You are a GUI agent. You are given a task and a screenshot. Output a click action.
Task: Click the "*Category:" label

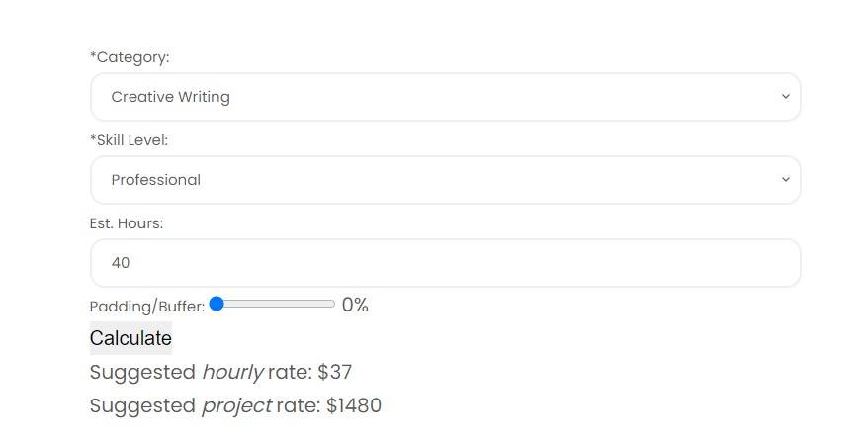click(x=130, y=57)
